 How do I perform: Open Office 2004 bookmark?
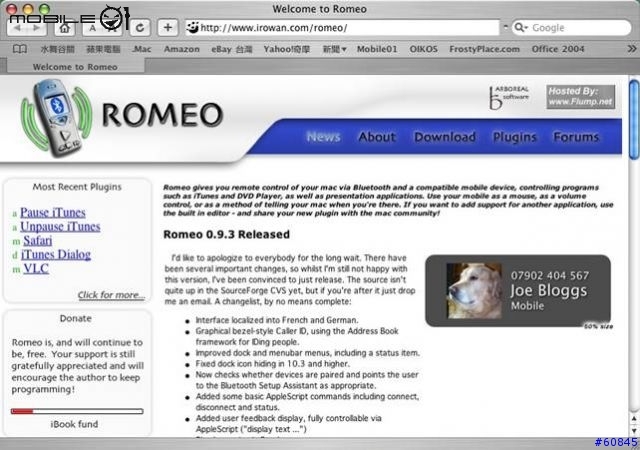point(558,49)
